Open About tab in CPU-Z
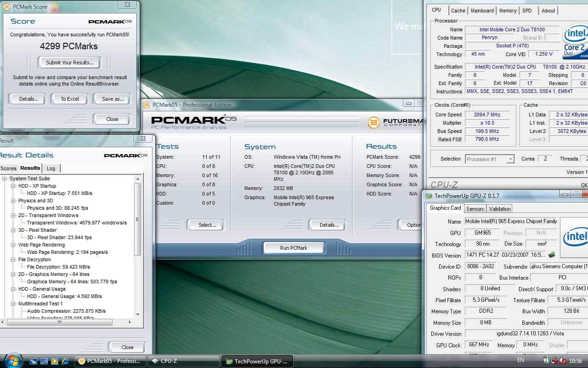This screenshot has width=588, height=368. [548, 11]
